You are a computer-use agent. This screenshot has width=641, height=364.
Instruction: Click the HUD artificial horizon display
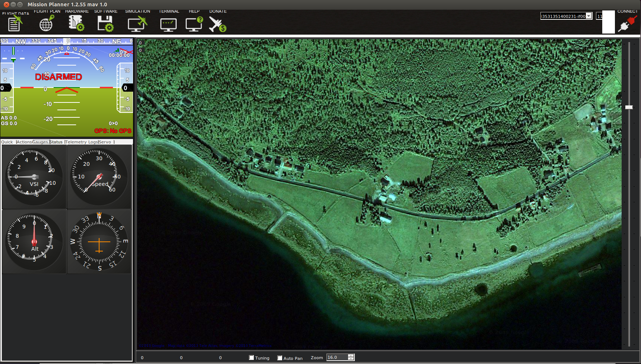coord(67,88)
